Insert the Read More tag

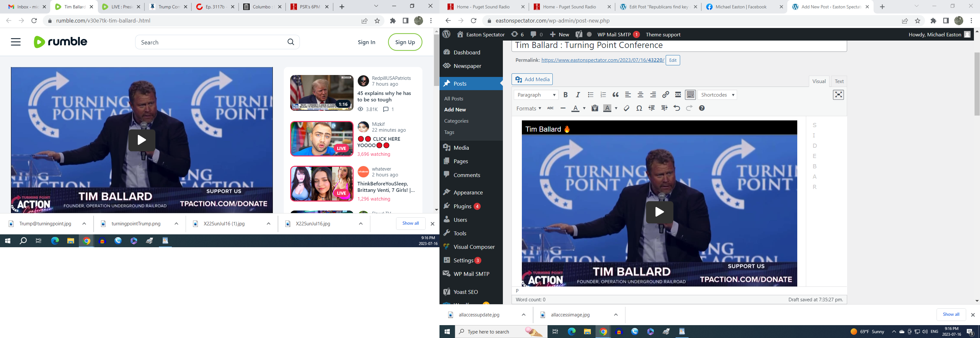(678, 95)
